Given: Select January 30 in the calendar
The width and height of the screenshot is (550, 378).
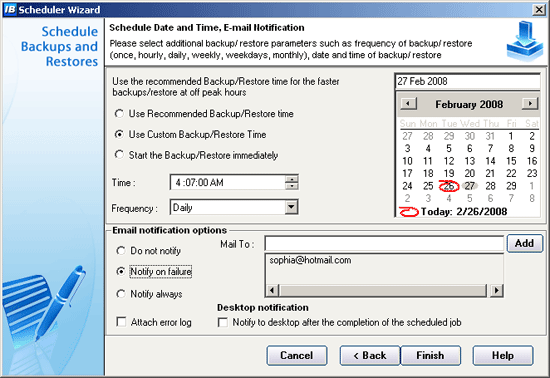Looking at the screenshot, I should tap(470, 136).
